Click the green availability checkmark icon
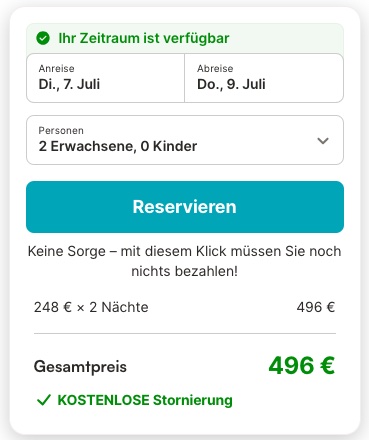 [x=43, y=38]
